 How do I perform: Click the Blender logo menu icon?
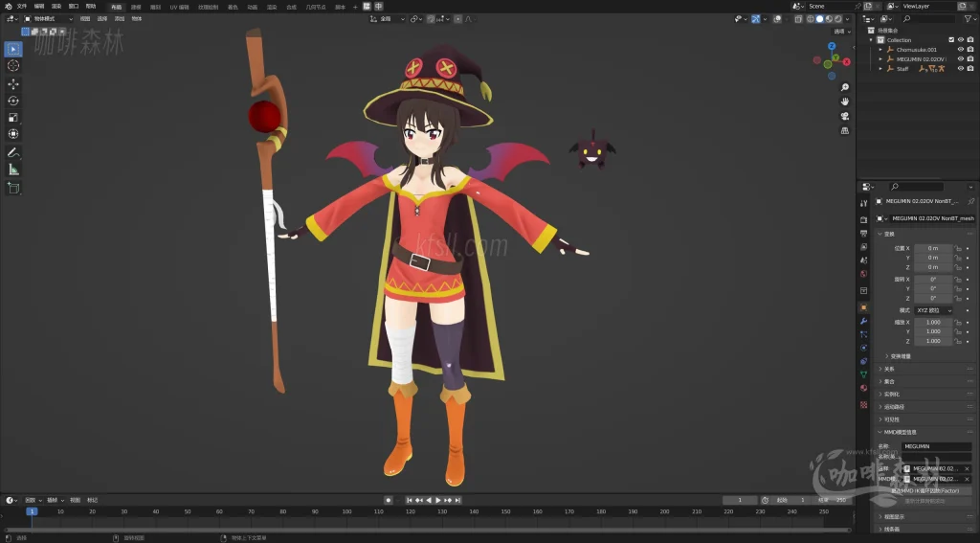(8, 7)
